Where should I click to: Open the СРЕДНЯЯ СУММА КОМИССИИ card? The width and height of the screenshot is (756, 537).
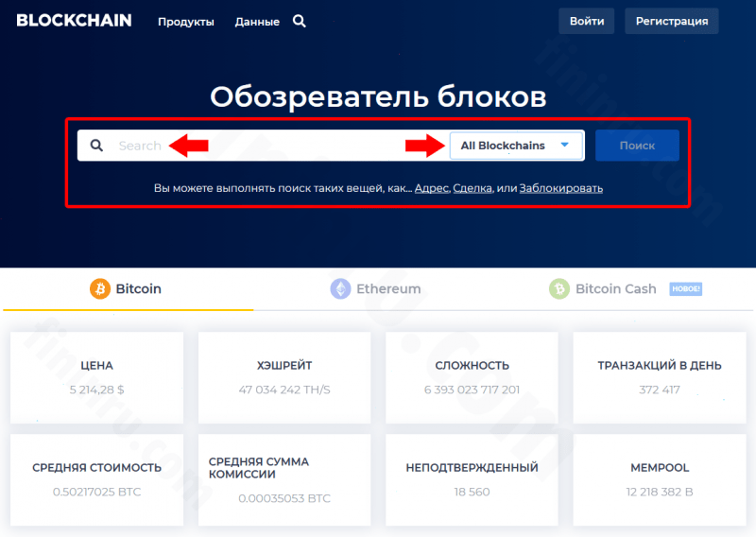click(284, 479)
